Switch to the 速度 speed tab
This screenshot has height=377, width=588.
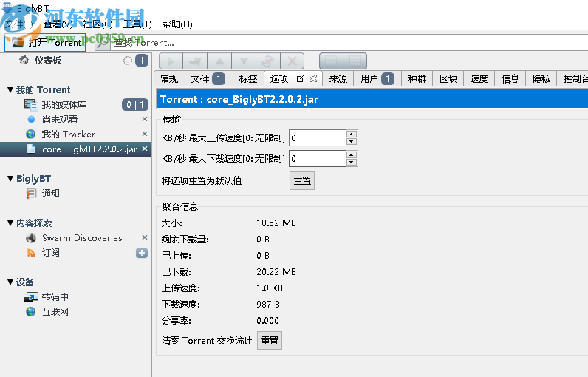pyautogui.click(x=479, y=79)
